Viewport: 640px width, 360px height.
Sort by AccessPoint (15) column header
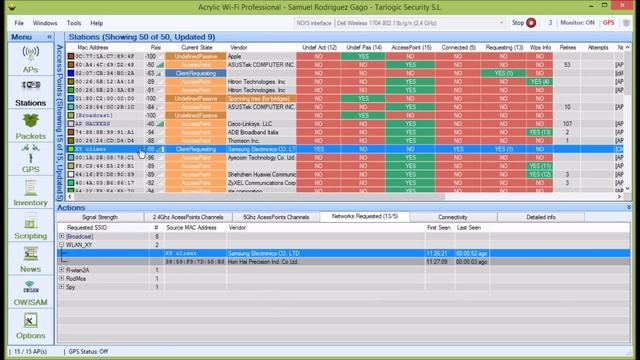point(411,48)
